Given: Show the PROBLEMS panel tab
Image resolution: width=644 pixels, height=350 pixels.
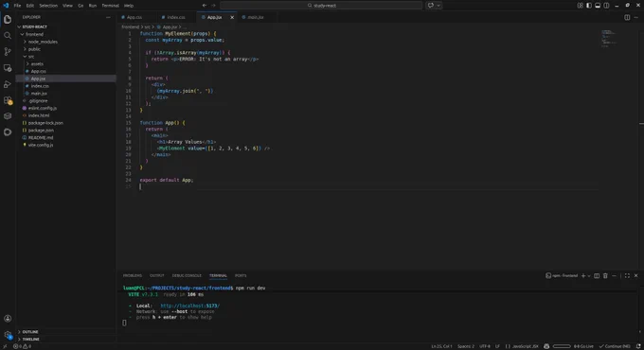Looking at the screenshot, I should 133,275.
